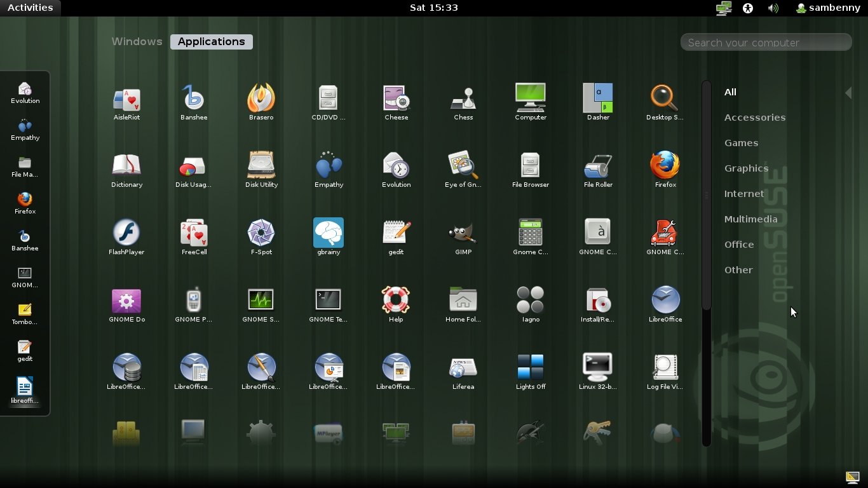This screenshot has height=488, width=868.
Task: Click the Activities button
Action: click(x=30, y=8)
